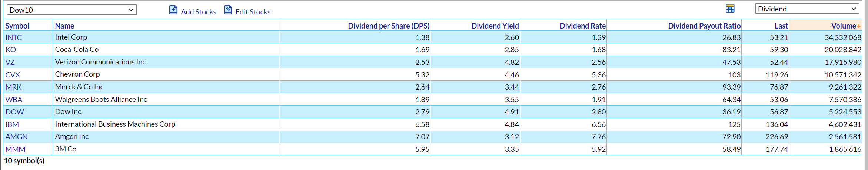Click the Volume sort descending arrow
Screen dimensions: 868x170
click(859, 26)
